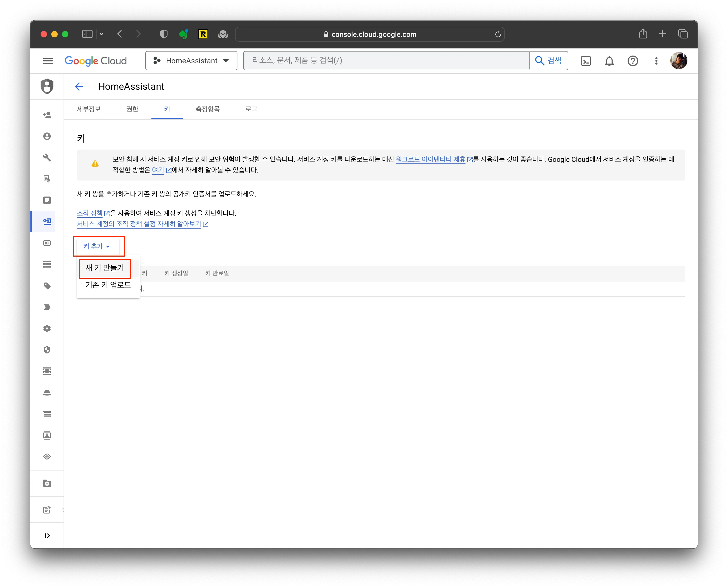Image resolution: width=728 pixels, height=588 pixels.
Task: Open Safari share button
Action: click(643, 34)
